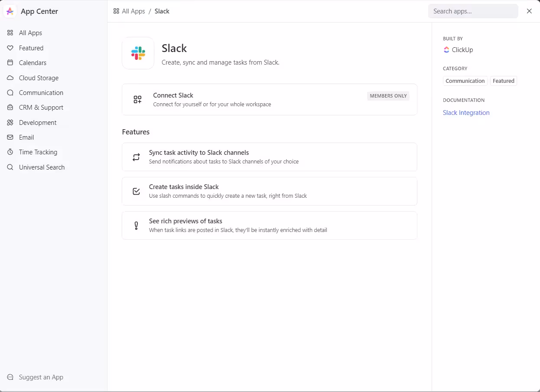
Task: Select the Communication category in sidebar
Action: point(40,92)
